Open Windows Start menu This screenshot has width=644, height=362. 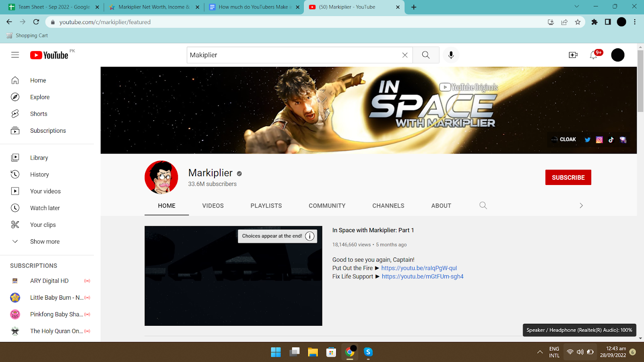point(276,352)
